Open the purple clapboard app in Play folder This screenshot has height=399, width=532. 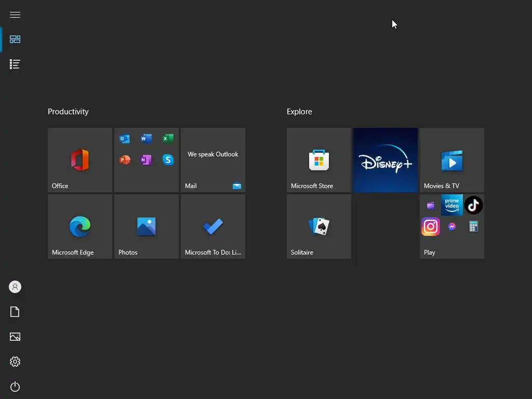431,205
